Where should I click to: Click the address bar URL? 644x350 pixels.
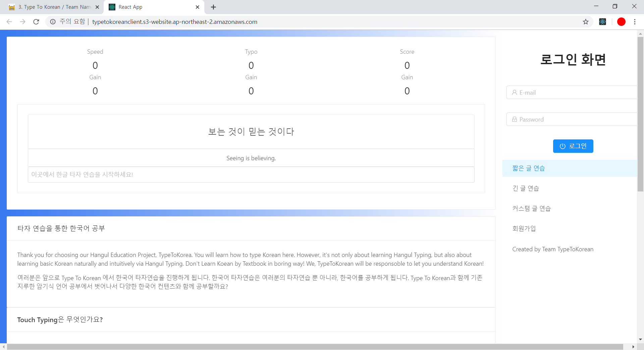click(x=175, y=22)
